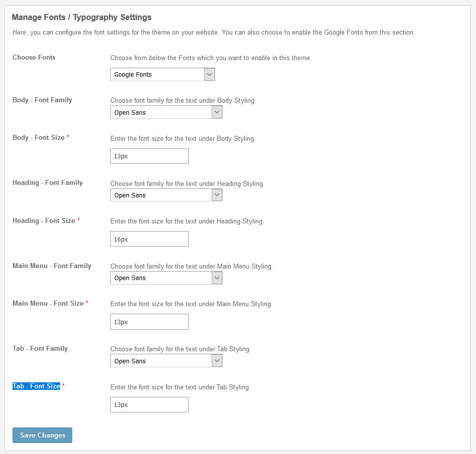Expand the Main Menu Font Family dropdown
The width and height of the screenshot is (476, 454).
pos(166,278)
